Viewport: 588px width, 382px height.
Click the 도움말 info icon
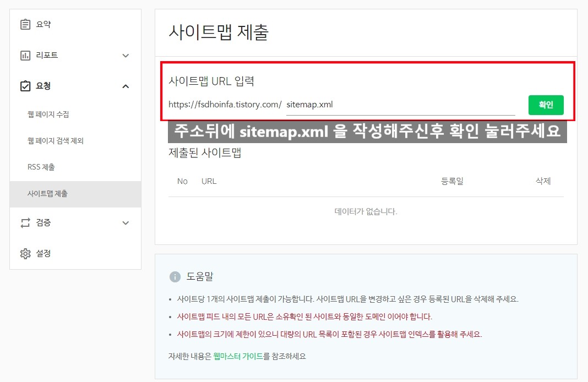[x=175, y=277]
